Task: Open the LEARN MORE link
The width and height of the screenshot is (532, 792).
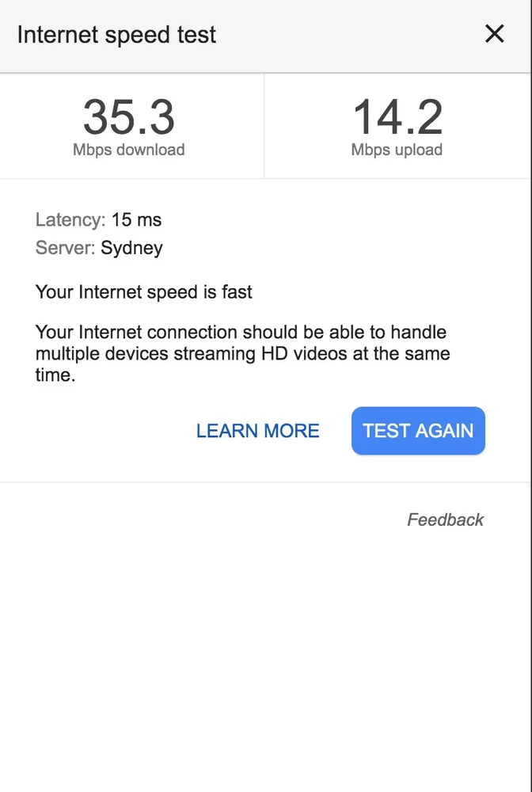Action: point(258,431)
